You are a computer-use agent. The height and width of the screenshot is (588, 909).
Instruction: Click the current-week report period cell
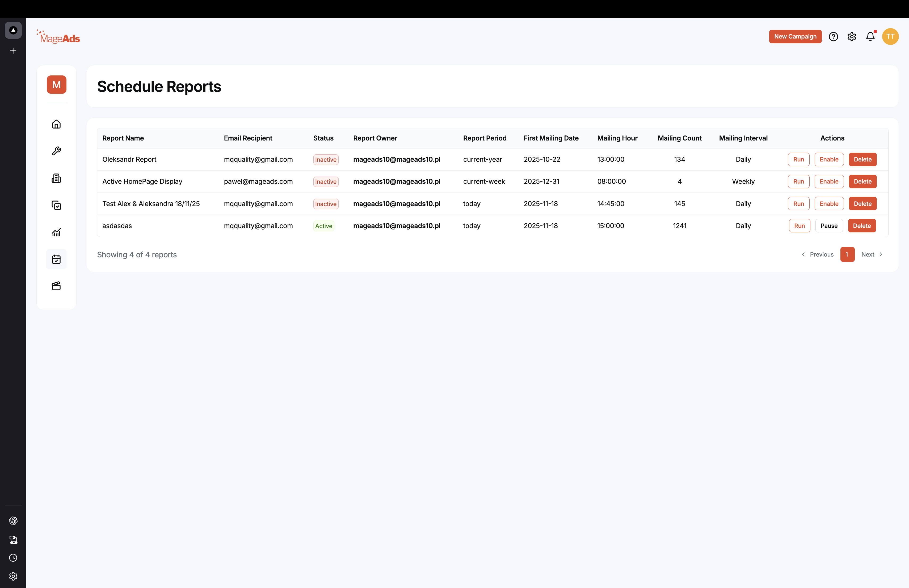(484, 182)
